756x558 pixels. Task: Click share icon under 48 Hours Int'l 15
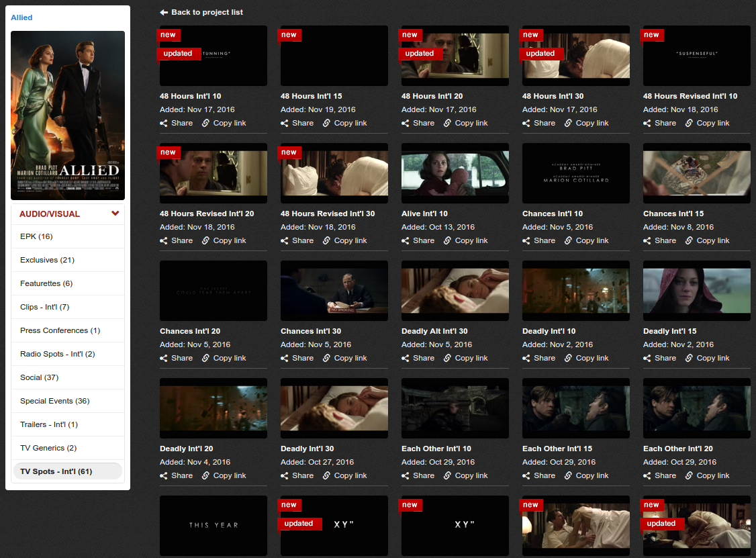pyautogui.click(x=285, y=124)
